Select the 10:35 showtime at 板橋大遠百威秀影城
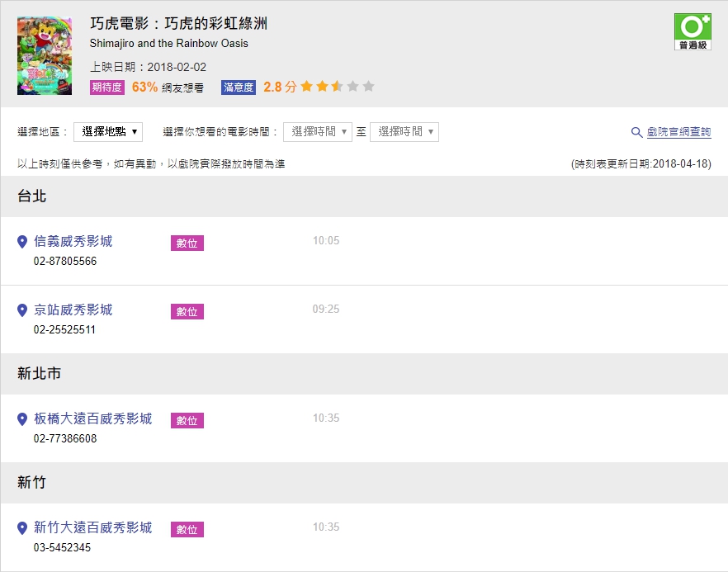 pyautogui.click(x=326, y=418)
